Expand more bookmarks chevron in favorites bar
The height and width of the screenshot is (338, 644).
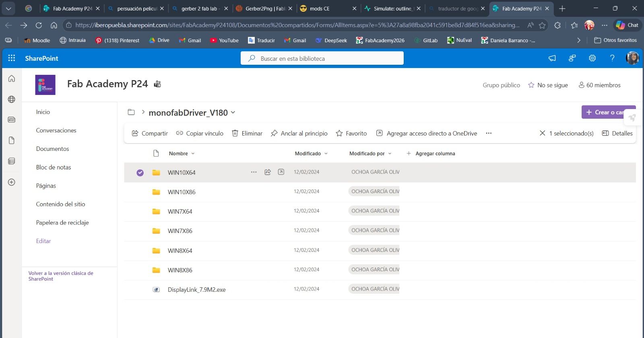pyautogui.click(x=578, y=40)
